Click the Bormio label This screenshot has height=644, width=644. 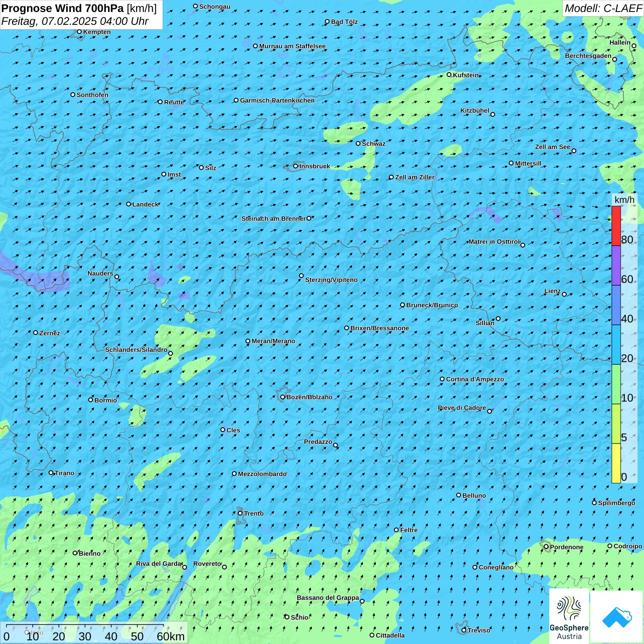tap(106, 400)
